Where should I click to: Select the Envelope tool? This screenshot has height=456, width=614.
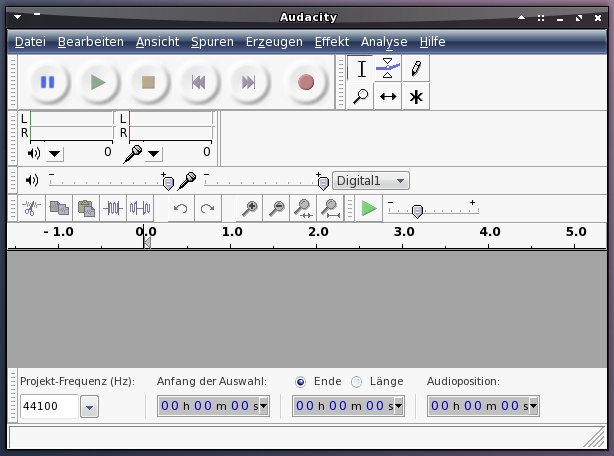tap(388, 69)
